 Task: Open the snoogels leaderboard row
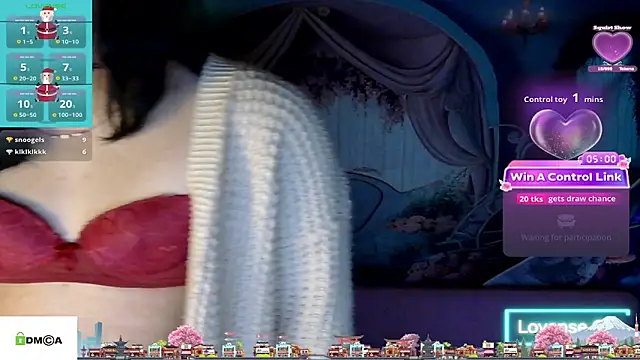[x=46, y=140]
